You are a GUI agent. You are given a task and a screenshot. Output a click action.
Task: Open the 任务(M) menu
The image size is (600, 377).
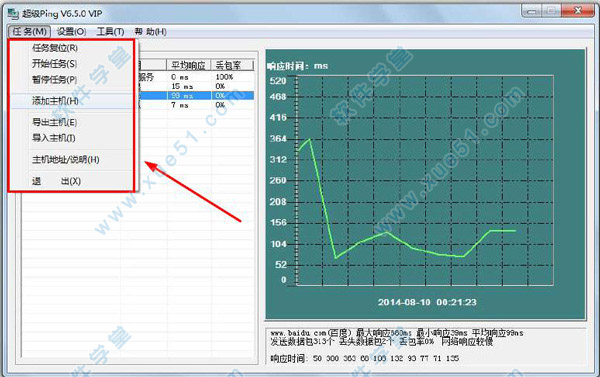click(x=29, y=31)
